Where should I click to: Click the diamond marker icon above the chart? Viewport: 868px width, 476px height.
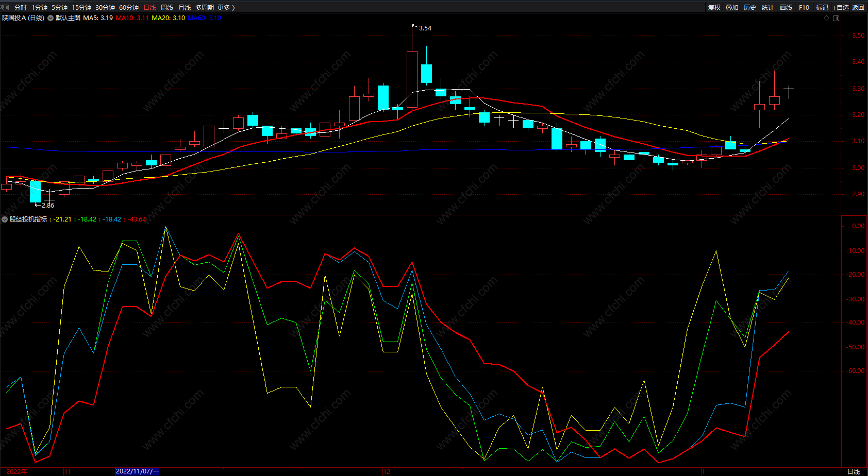tap(827, 18)
